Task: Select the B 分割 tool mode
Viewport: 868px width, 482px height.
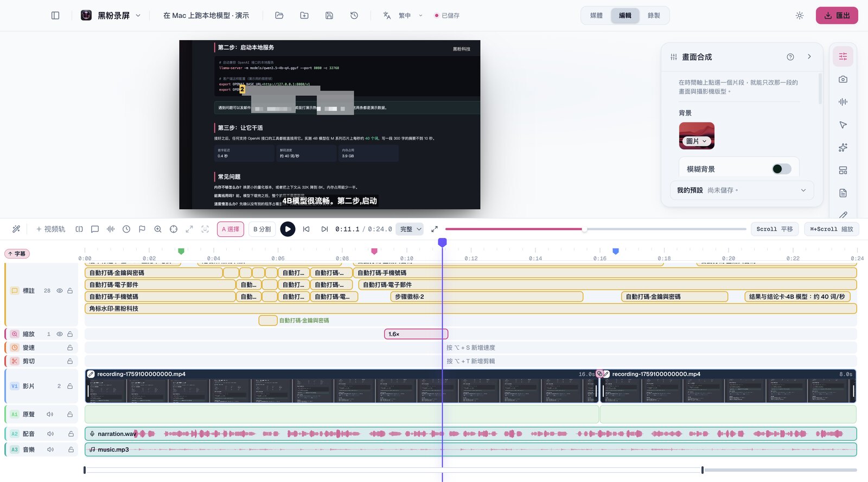Action: 262,229
